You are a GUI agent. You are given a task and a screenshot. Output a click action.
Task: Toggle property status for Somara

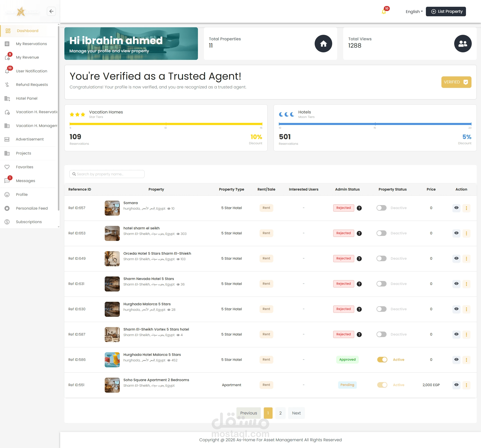(x=381, y=208)
